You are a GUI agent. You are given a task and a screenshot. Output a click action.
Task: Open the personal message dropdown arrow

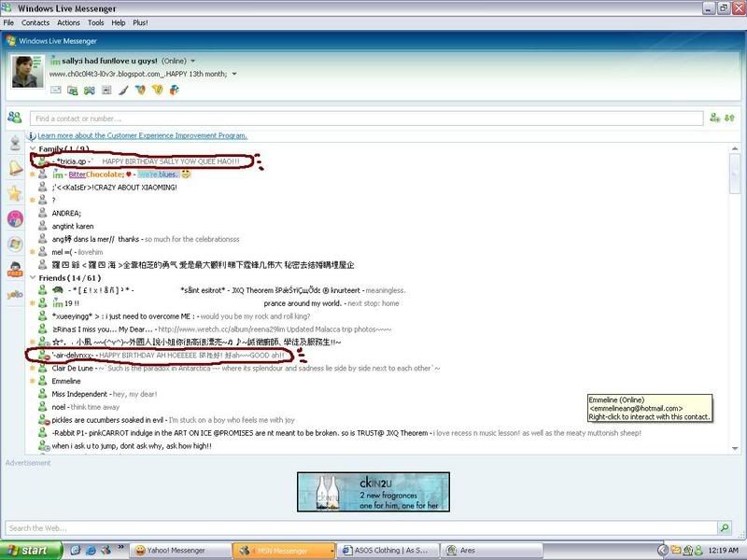point(234,74)
